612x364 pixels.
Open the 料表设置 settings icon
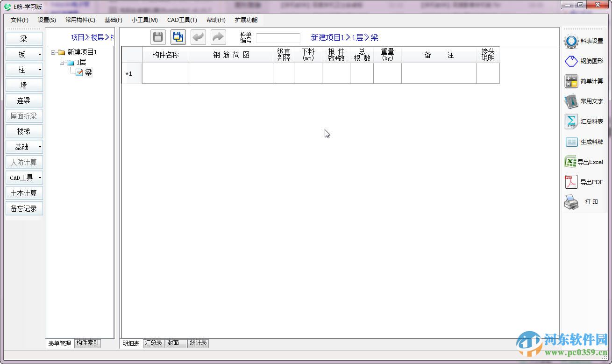584,41
